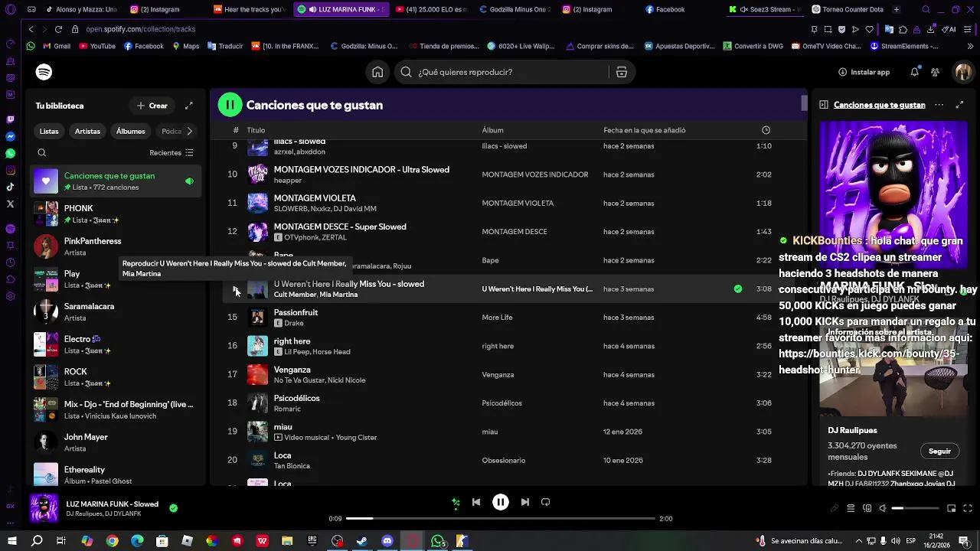Viewport: 980px width, 551px height.
Task: Search within Tu biblioteca magnifier icon
Action: pos(42,152)
